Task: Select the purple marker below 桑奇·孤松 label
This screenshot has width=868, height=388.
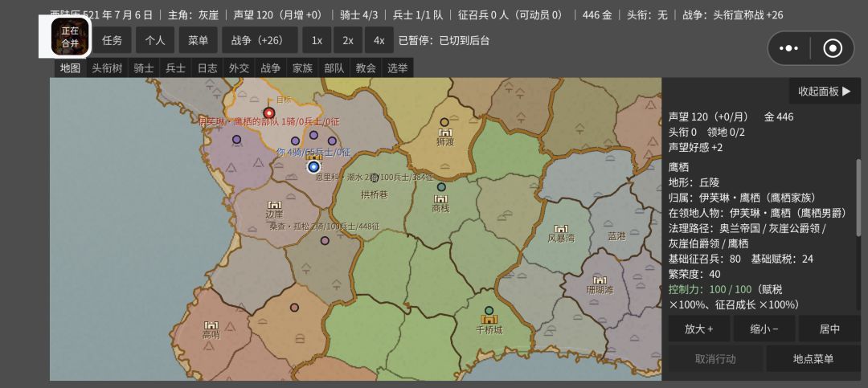Action: pyautogui.click(x=325, y=241)
